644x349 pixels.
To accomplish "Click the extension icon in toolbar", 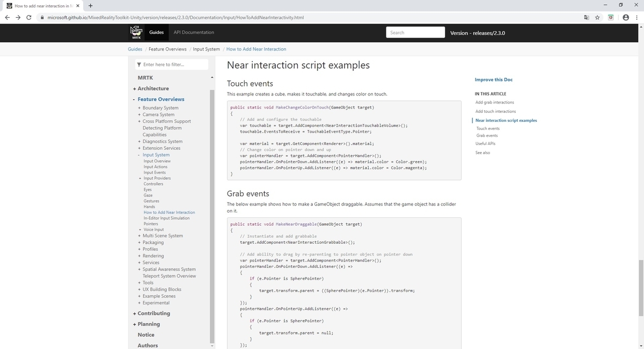I will click(611, 17).
